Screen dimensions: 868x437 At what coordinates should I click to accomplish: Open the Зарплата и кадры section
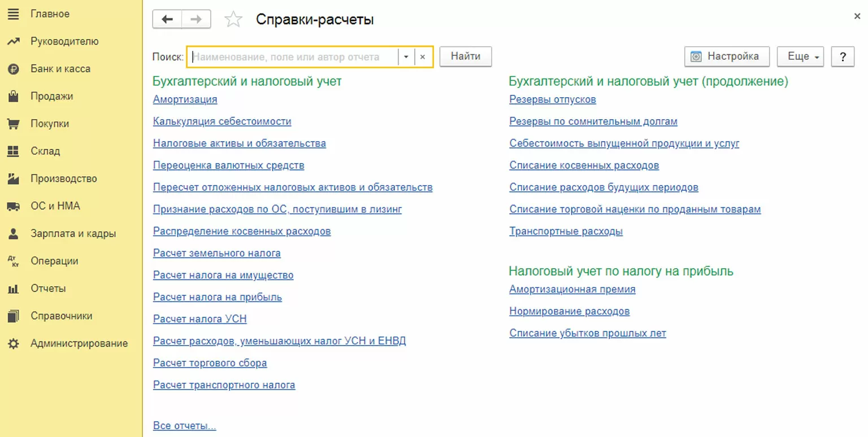[x=73, y=234]
